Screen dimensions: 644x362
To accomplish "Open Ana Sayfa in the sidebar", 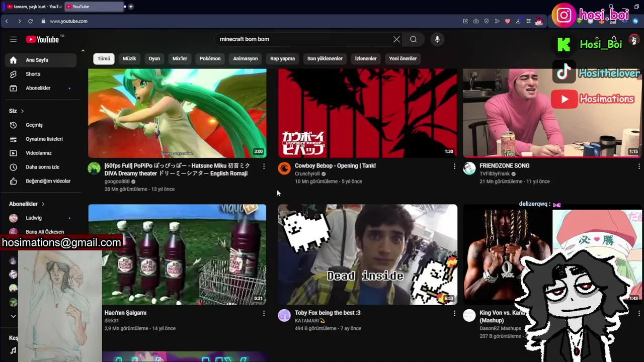I will click(40, 60).
